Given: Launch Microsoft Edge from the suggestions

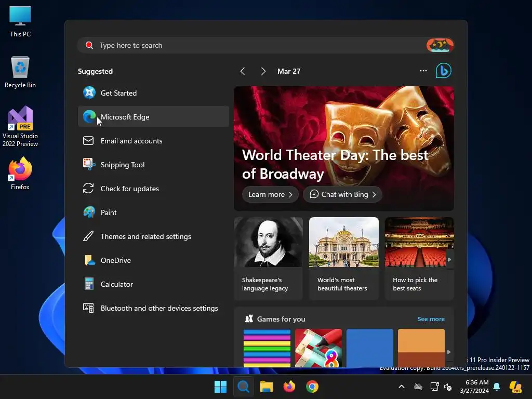Looking at the screenshot, I should pos(153,117).
